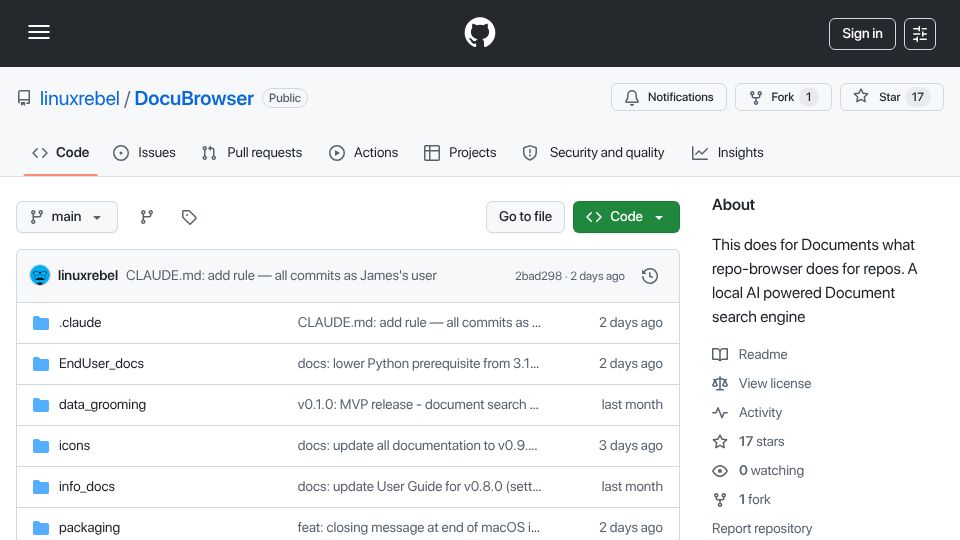960x540 pixels.
Task: Click the info_docs folder icon
Action: coord(41,487)
